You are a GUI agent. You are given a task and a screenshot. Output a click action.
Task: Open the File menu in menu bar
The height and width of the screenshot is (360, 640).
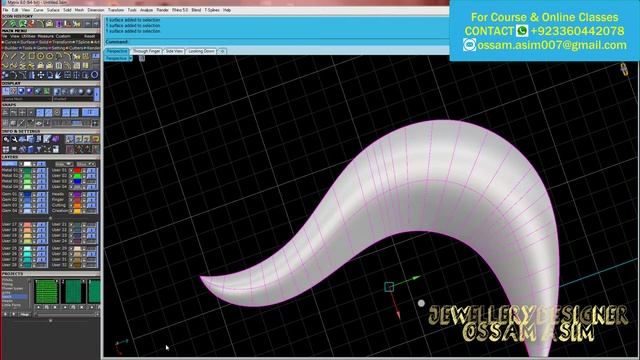click(x=5, y=10)
